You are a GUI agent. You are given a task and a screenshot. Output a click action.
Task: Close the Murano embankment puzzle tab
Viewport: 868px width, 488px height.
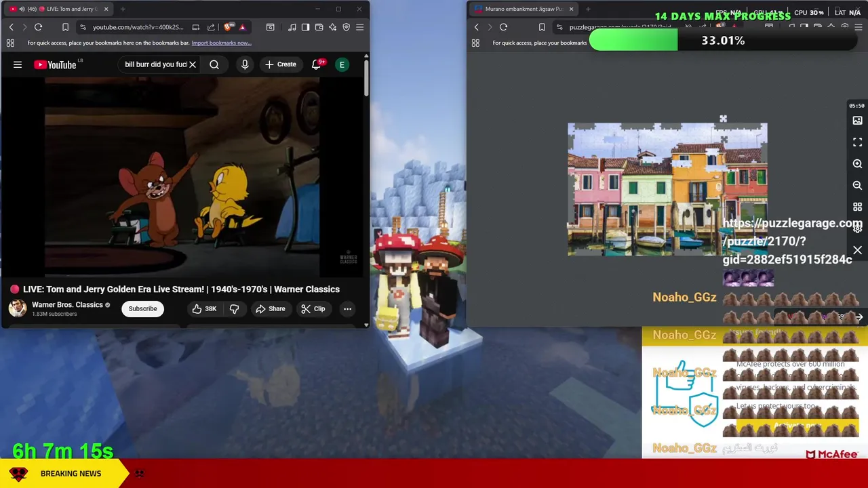tap(571, 9)
